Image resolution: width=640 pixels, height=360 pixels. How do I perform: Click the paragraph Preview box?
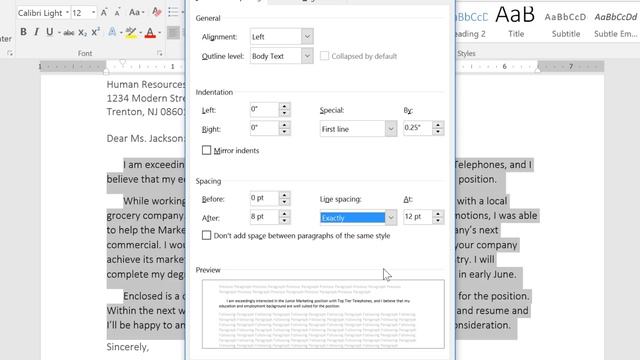click(x=323, y=314)
